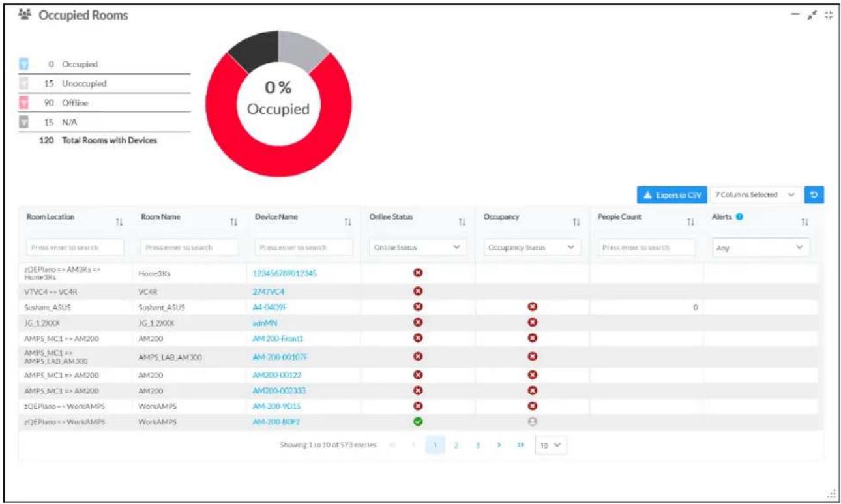Click the offline status icon for 2747VC4
This screenshot has width=841, height=504.
click(x=419, y=291)
